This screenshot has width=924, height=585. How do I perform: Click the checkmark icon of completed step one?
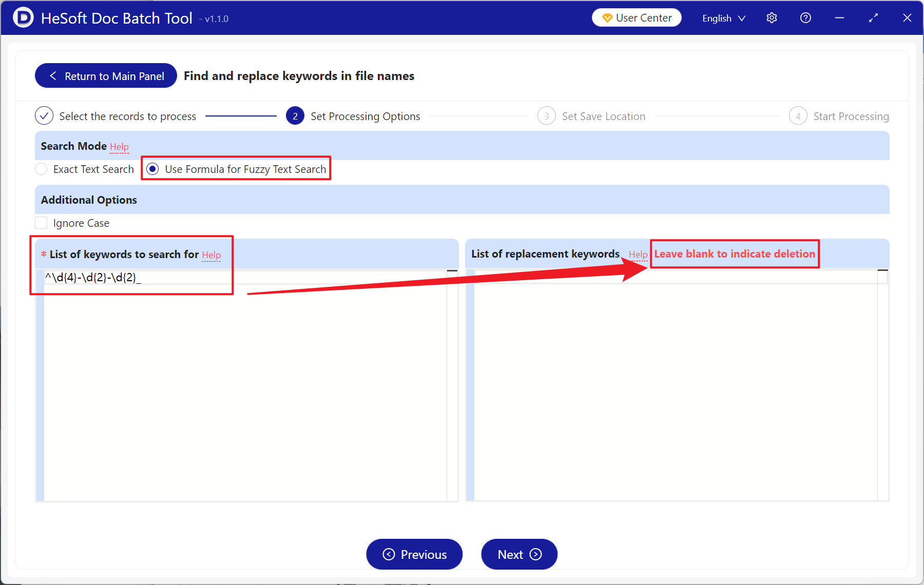(x=44, y=116)
